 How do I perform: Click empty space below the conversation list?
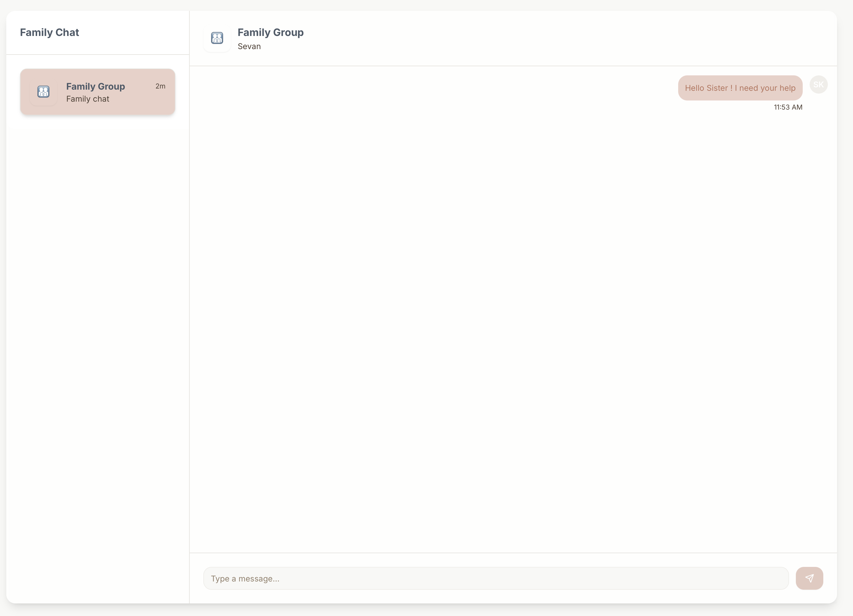(98, 338)
